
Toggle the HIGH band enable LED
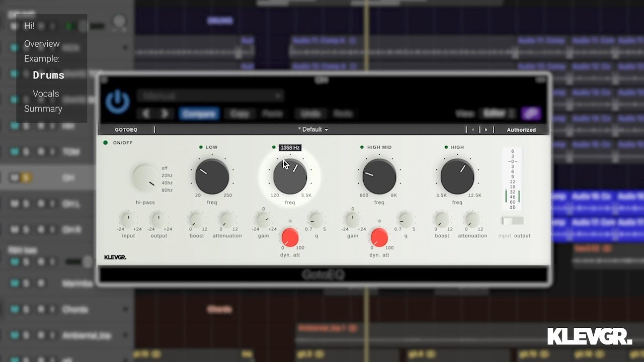coord(446,147)
